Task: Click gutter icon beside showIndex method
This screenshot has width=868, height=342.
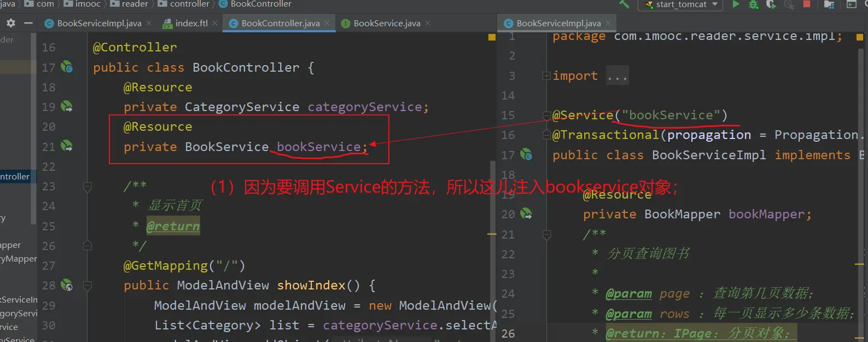Action: (x=67, y=285)
